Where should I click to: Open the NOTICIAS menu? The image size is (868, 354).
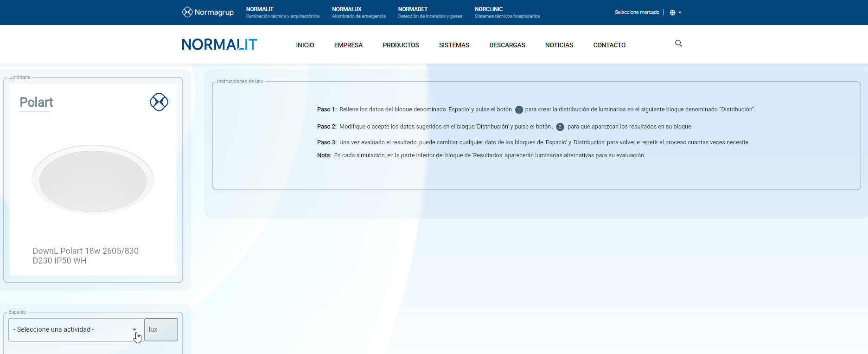pyautogui.click(x=559, y=45)
